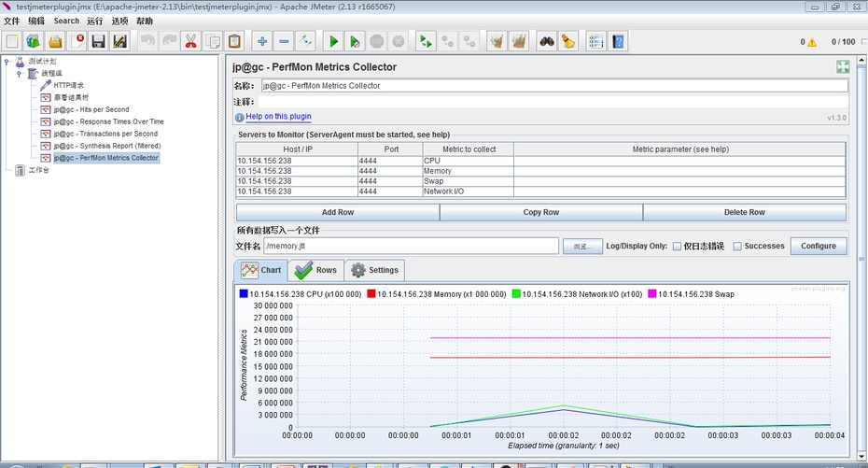Click the Save floppy disk toolbar icon
Screen dimensions: 868x468
click(98, 41)
